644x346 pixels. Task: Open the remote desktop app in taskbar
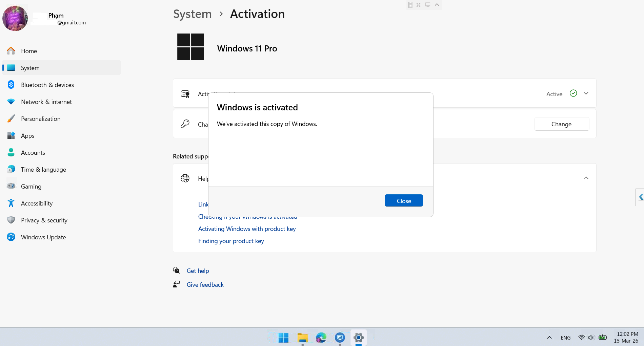(340, 338)
